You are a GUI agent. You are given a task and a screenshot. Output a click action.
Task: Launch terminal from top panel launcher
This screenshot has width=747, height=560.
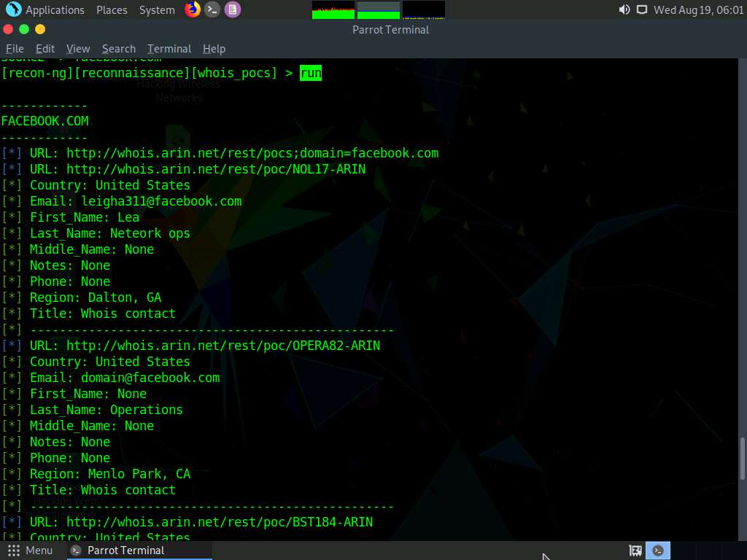pos(212,9)
